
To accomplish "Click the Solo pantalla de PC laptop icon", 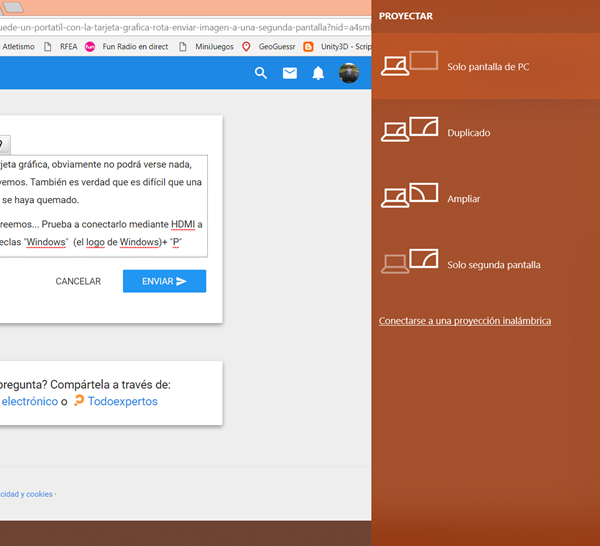I will coord(395,66).
